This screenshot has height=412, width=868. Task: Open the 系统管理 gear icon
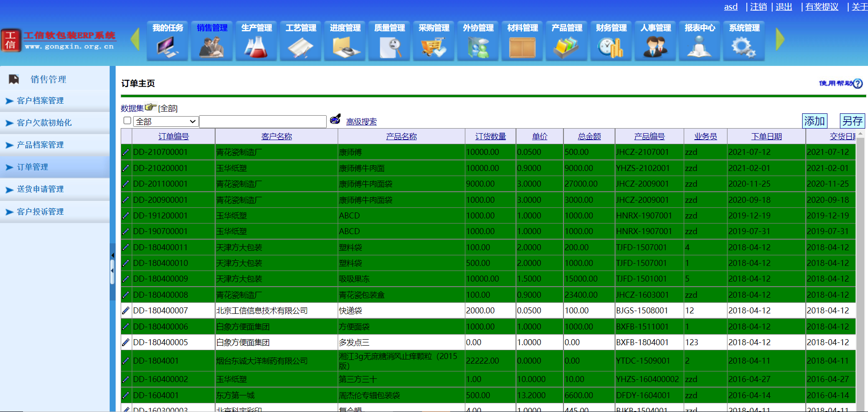tap(744, 41)
